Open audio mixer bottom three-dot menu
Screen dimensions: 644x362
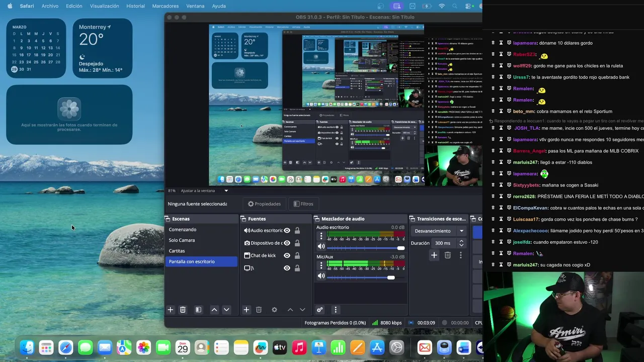click(x=336, y=310)
